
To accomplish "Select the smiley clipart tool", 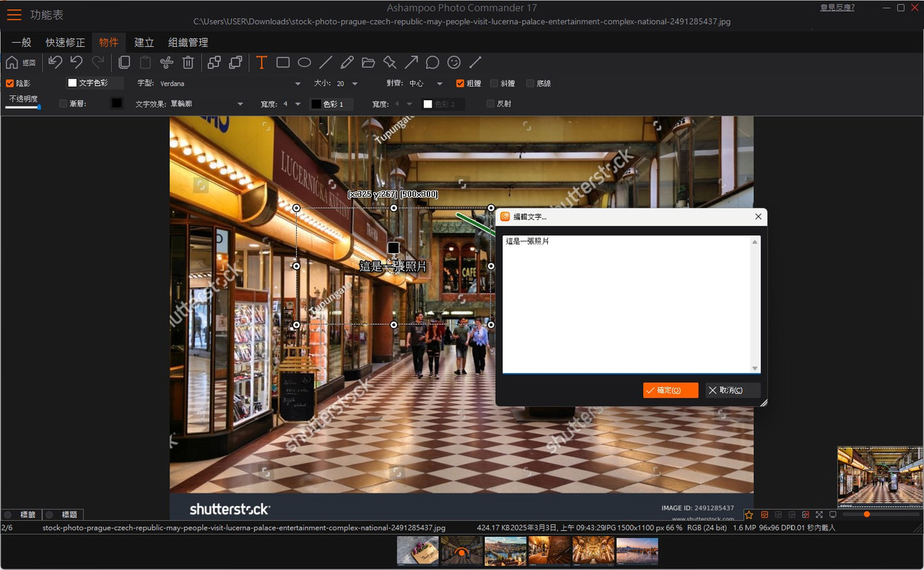I will tap(454, 63).
